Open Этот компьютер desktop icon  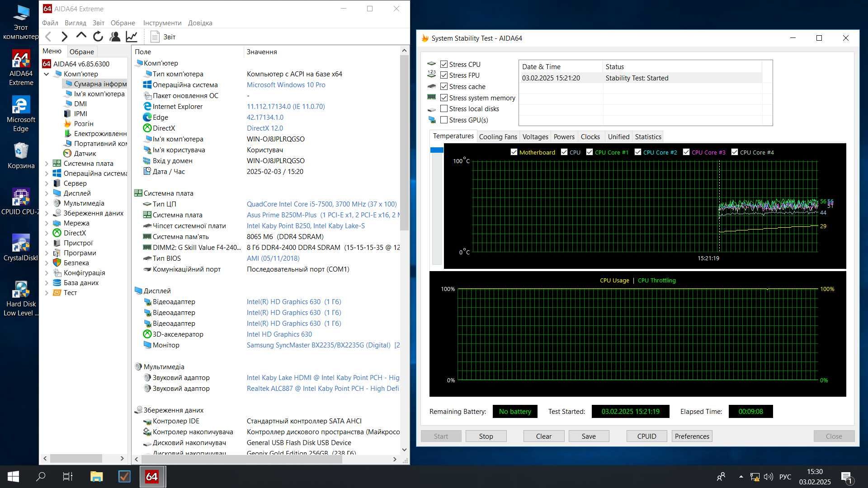[21, 22]
